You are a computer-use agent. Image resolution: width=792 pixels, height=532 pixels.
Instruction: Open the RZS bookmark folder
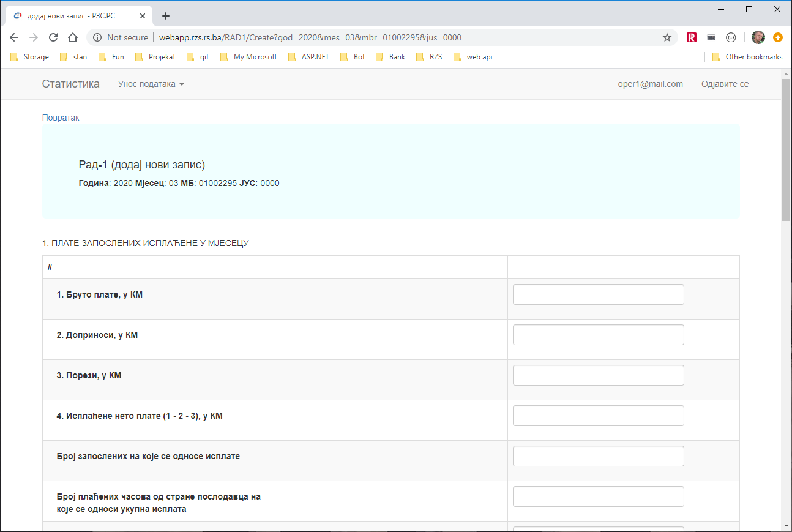click(x=429, y=57)
